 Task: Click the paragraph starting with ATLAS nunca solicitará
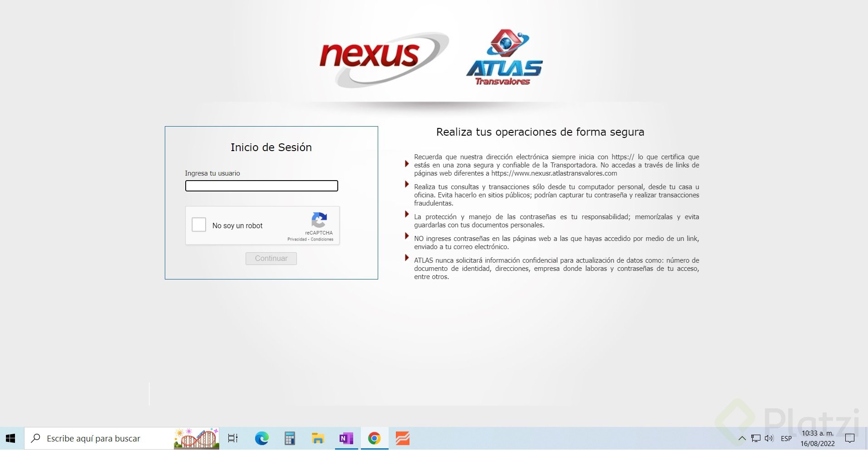[557, 269]
